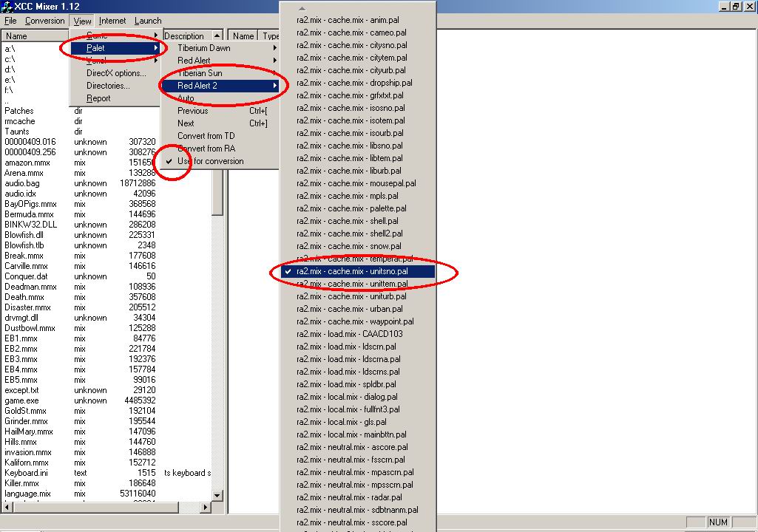Select game.exe in the file list
The height and width of the screenshot is (532, 758).
point(21,400)
